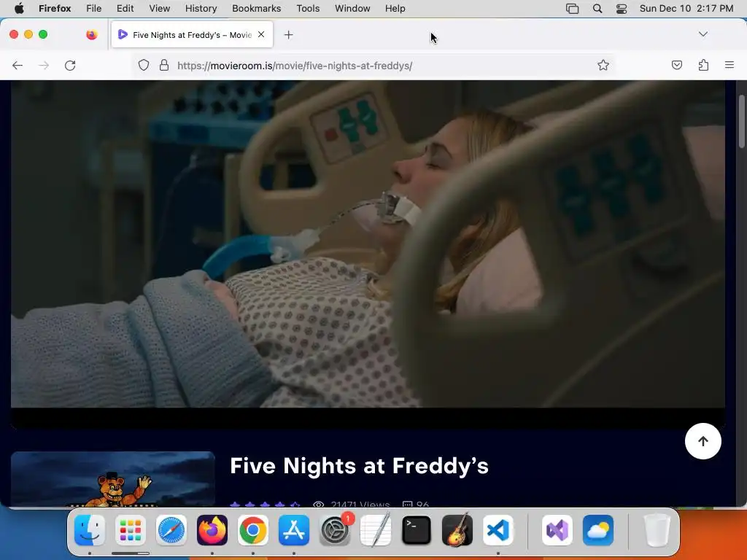Viewport: 747px width, 560px height.
Task: Open the App Store from the Dock
Action: [294, 530]
